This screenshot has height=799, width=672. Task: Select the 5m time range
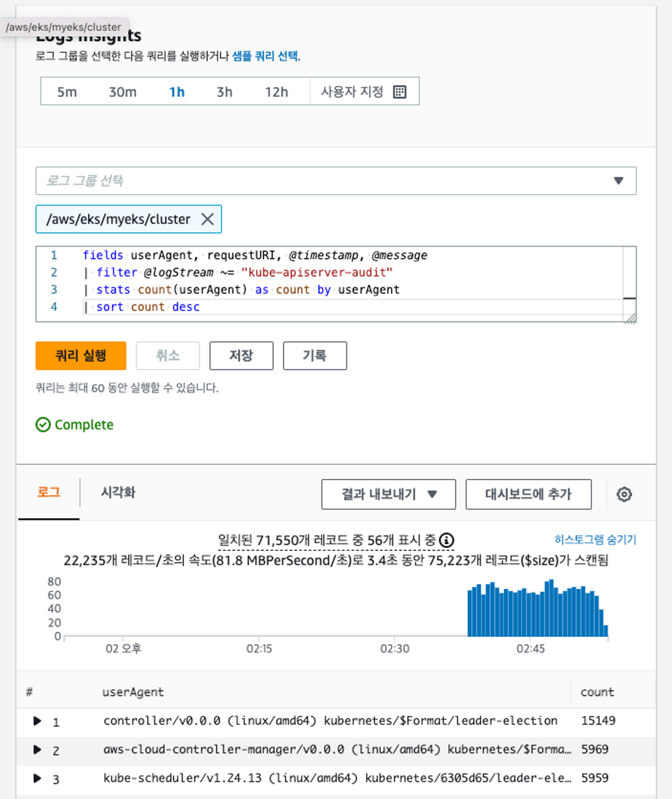point(67,91)
